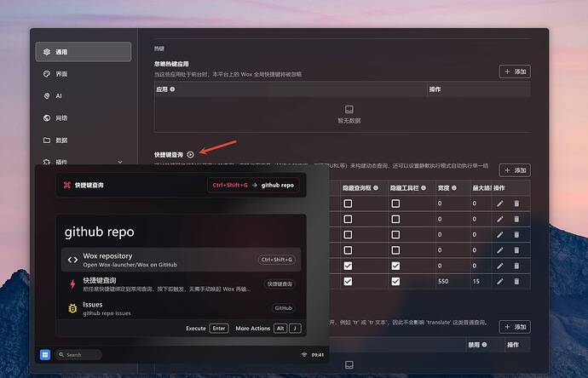Screen dimensions: 588x378
Task: Click the info icon beside 隐藏查询框 header
Action: click(x=376, y=187)
